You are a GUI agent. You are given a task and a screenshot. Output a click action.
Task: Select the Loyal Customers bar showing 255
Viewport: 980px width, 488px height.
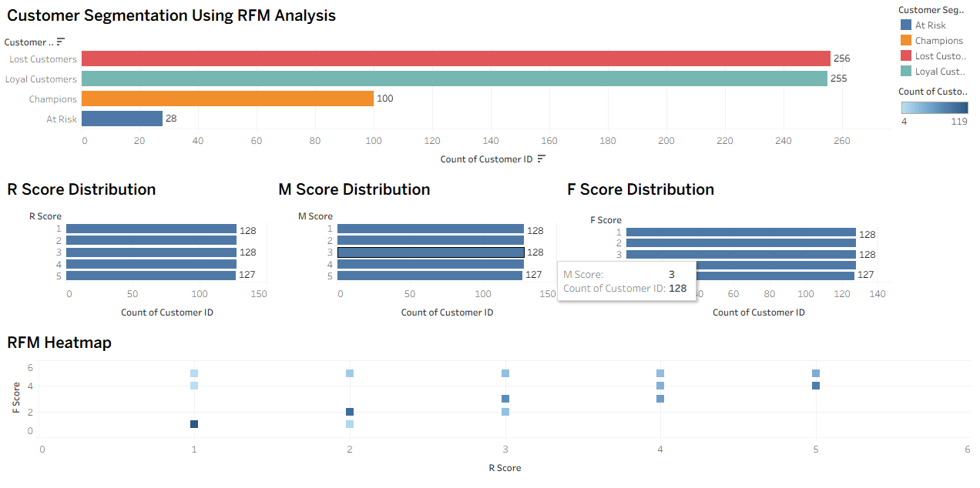(455, 79)
